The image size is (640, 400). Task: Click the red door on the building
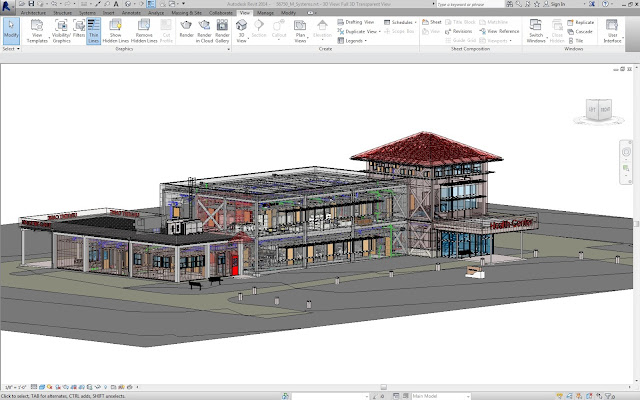coord(235,265)
